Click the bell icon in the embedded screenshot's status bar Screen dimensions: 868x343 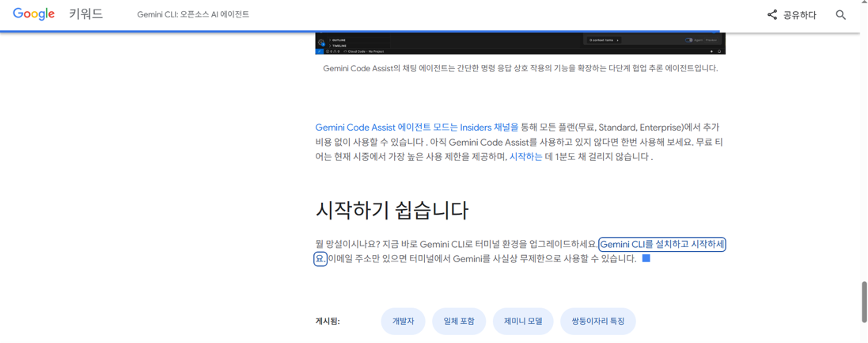coord(719,51)
